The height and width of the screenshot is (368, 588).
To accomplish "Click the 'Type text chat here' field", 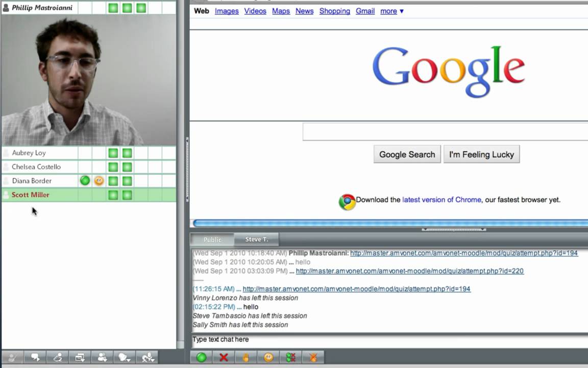I will [x=389, y=339].
